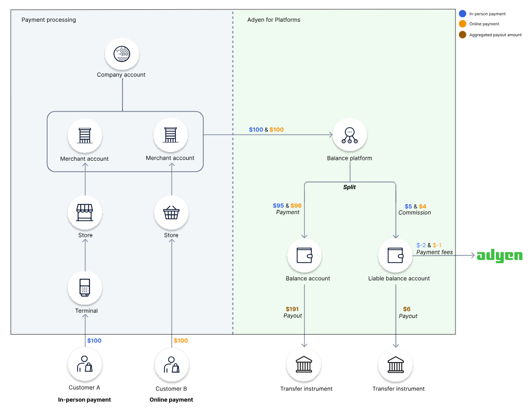Select the "$5 & $4" amount
This screenshot has width=532, height=408.
point(415,206)
